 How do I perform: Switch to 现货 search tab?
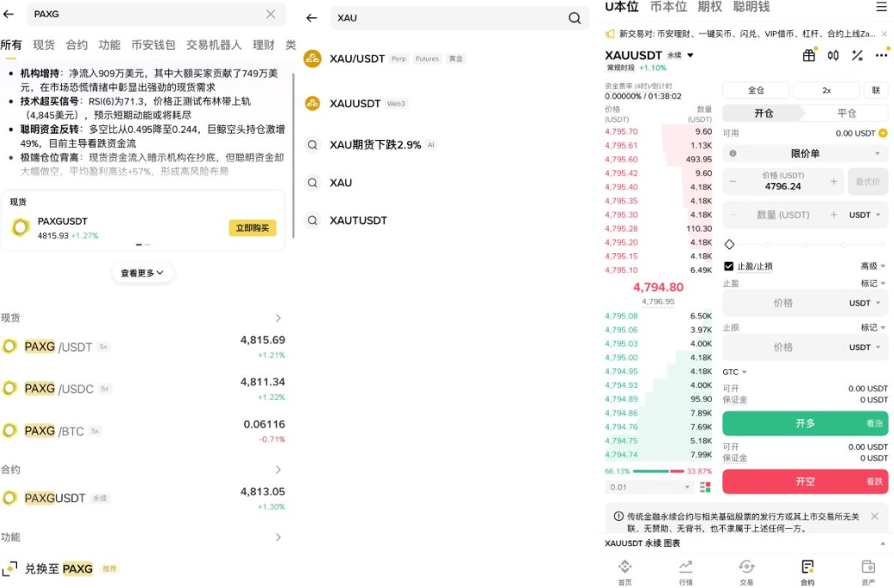[44, 45]
